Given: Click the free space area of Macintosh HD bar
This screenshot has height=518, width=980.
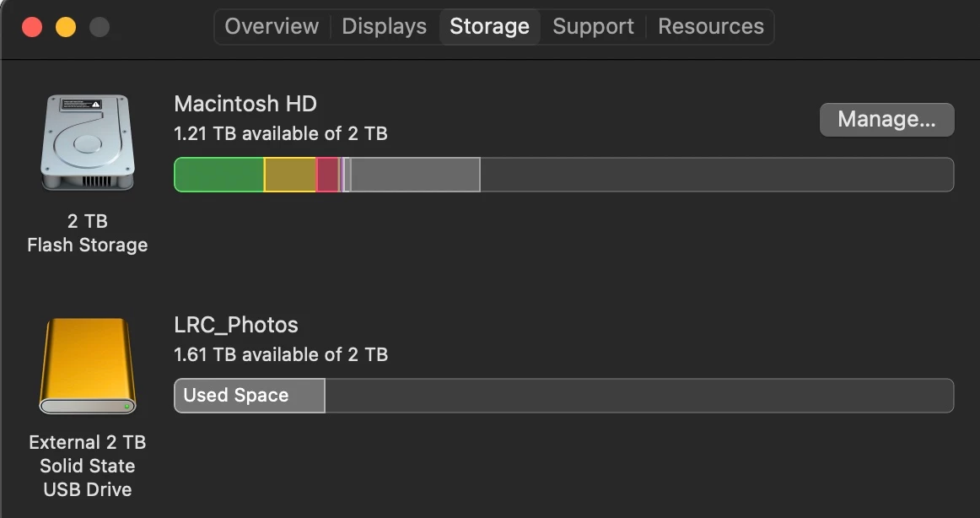Looking at the screenshot, I should [x=717, y=175].
